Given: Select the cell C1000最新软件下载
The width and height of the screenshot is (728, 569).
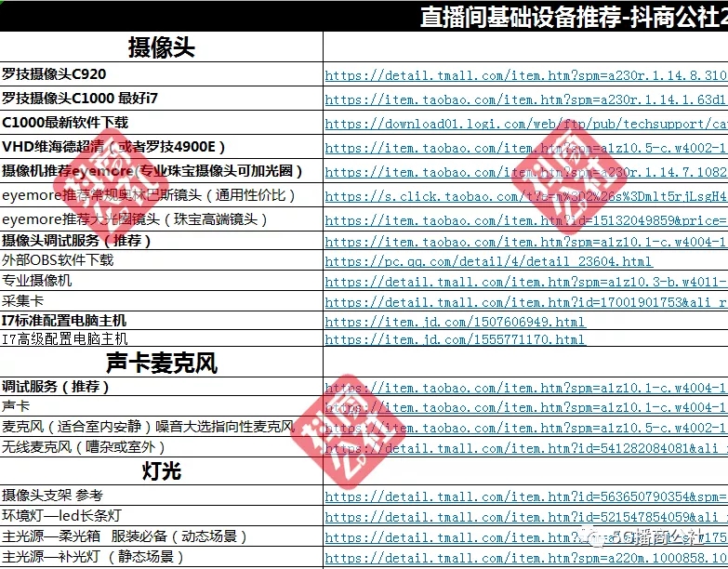Looking at the screenshot, I should 161,123.
